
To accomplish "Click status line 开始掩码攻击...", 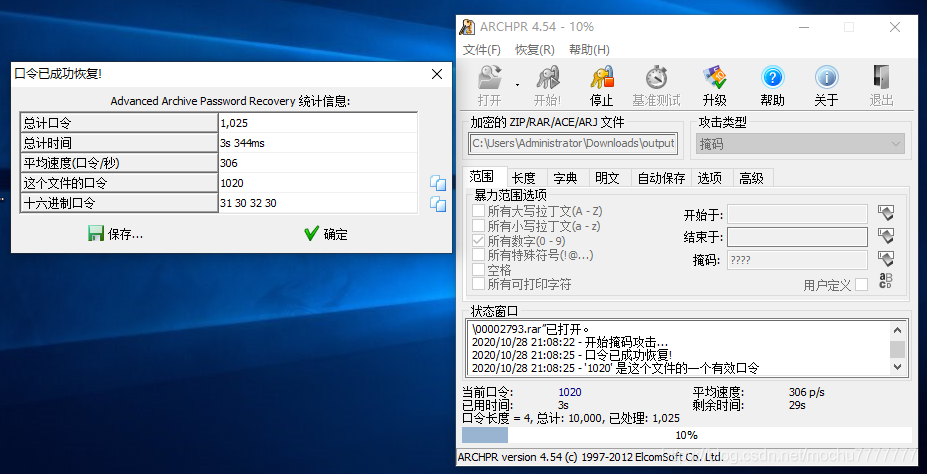I will click(570, 343).
